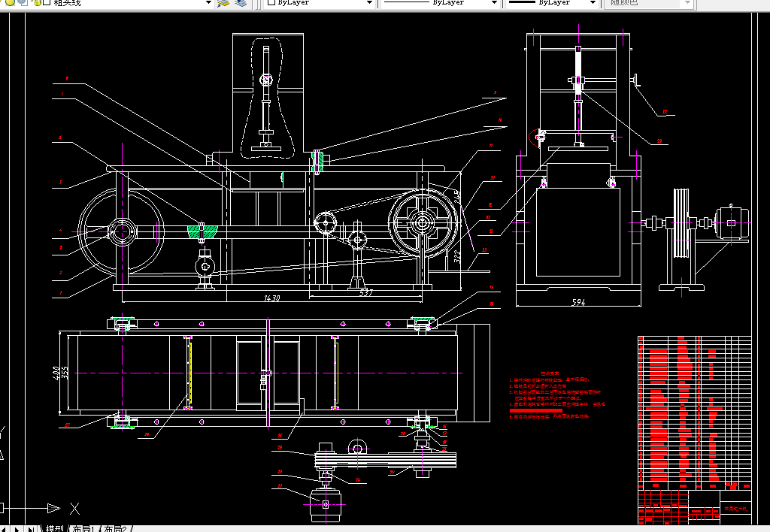Click the last-tab arrow button
Screen dimensions: 770x532
pos(30,529)
